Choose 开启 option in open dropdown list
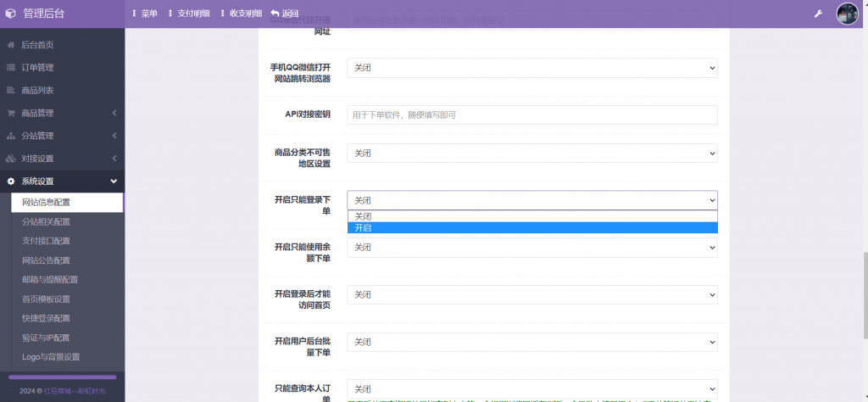Image resolution: width=868 pixels, height=402 pixels. pos(532,227)
